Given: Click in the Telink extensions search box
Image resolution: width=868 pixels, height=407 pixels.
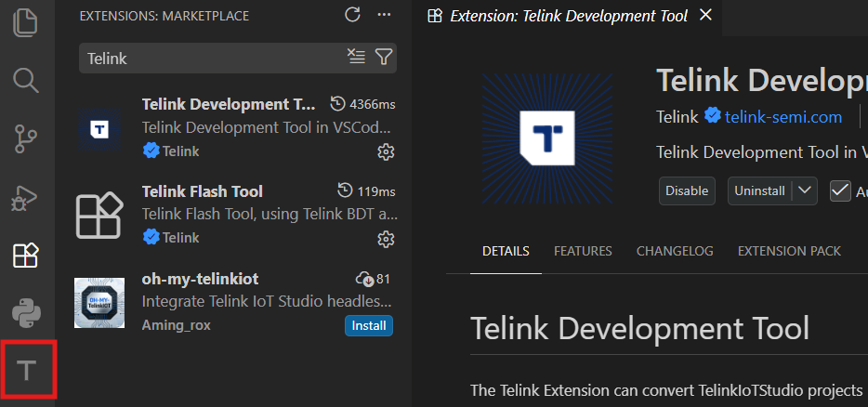Looking at the screenshot, I should 213,58.
